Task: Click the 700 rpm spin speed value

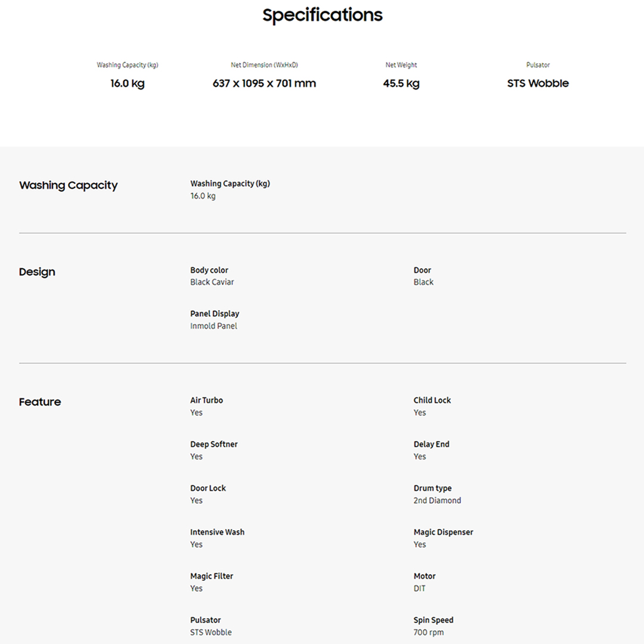Action: coord(429,632)
